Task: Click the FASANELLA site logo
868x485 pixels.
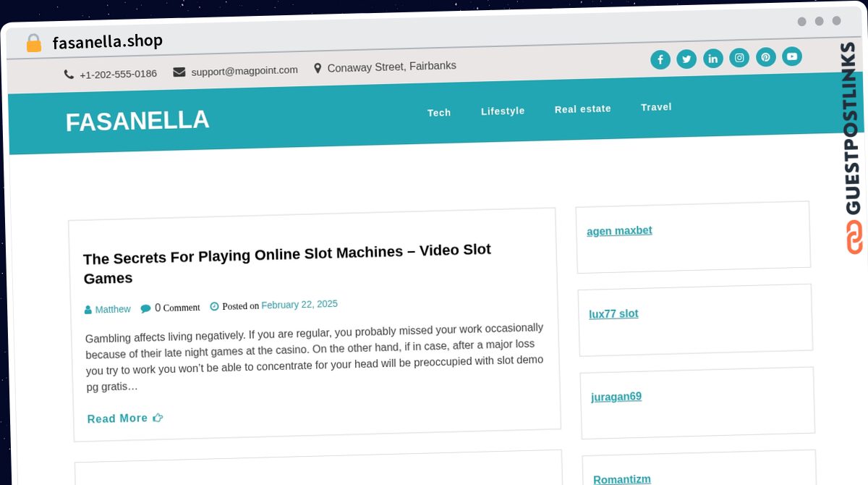Action: coord(137,121)
